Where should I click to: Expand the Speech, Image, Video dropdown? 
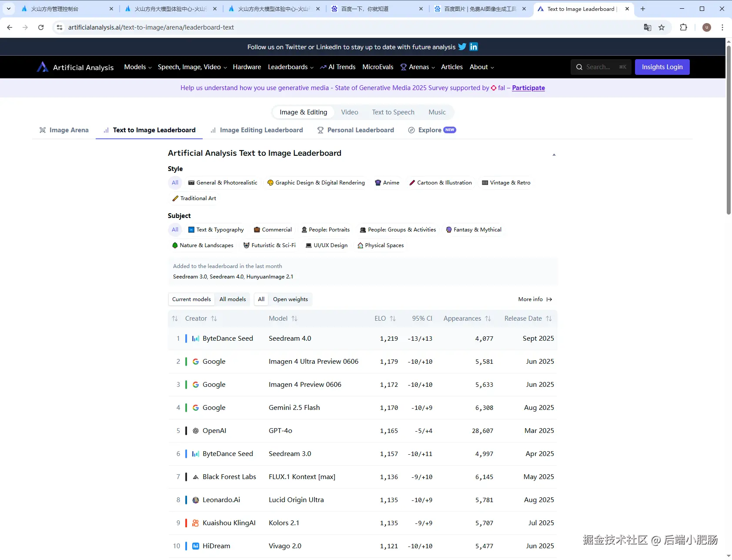(x=192, y=67)
